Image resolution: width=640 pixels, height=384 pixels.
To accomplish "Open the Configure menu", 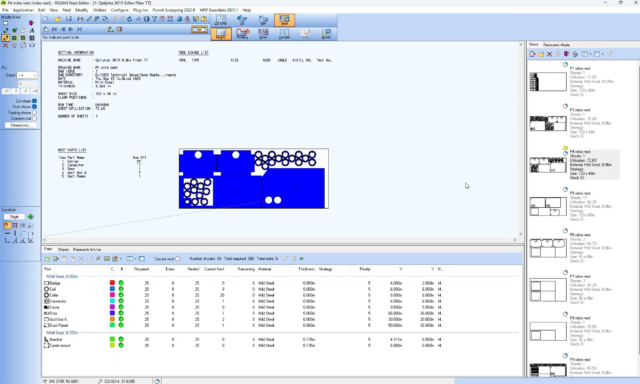I will (120, 10).
